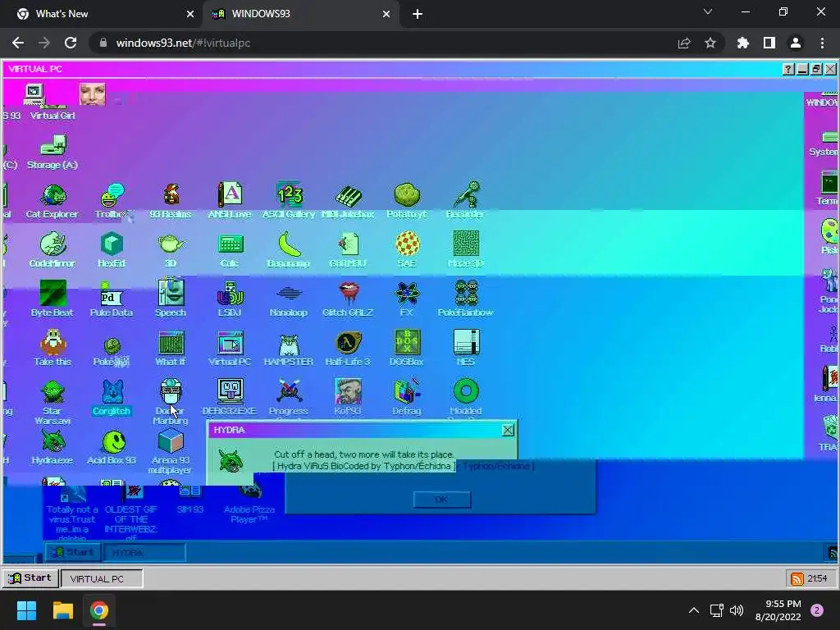Click the address bar URL

point(183,43)
